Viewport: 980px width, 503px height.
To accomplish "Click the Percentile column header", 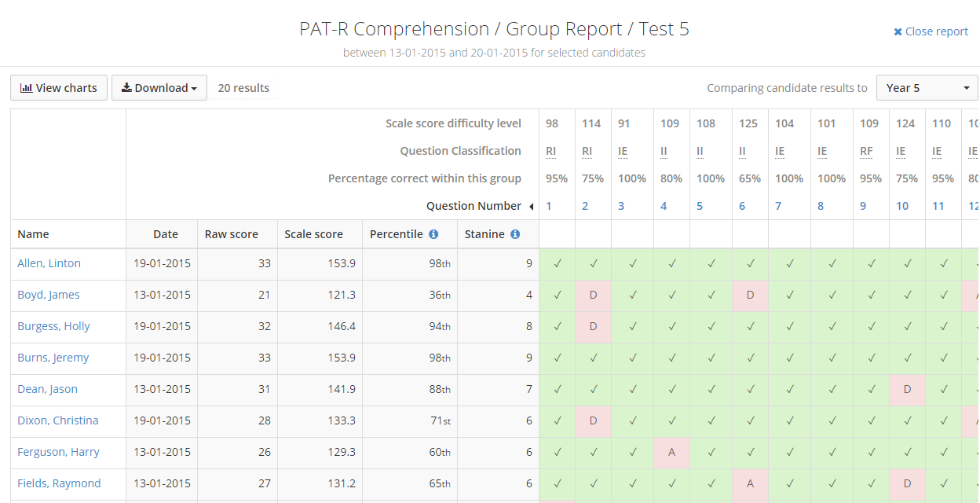I will [397, 234].
